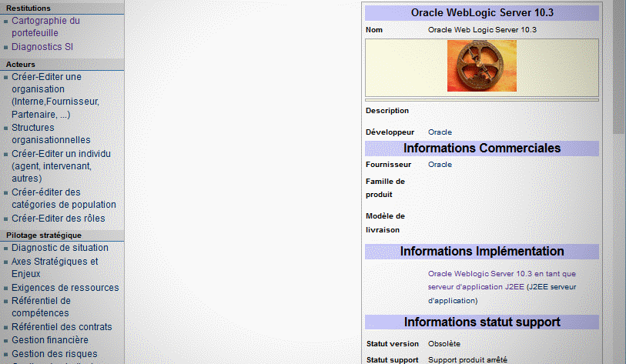Click the astrolabe product image
The image size is (626, 364).
482,66
